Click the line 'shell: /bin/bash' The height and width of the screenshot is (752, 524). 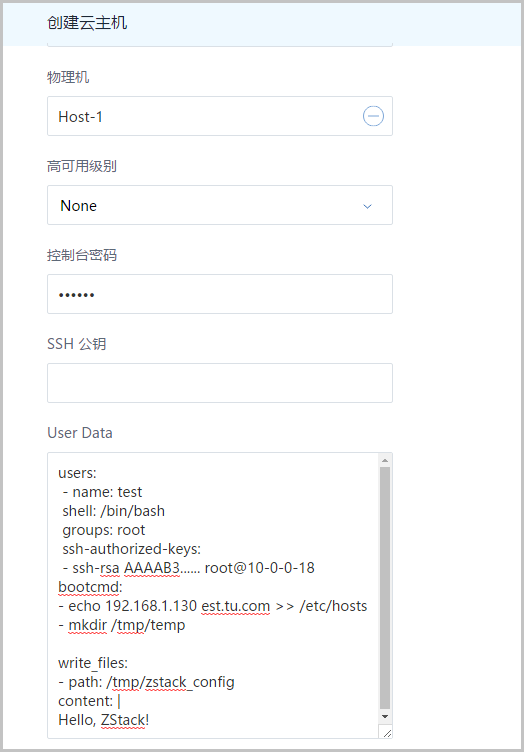[114, 511]
